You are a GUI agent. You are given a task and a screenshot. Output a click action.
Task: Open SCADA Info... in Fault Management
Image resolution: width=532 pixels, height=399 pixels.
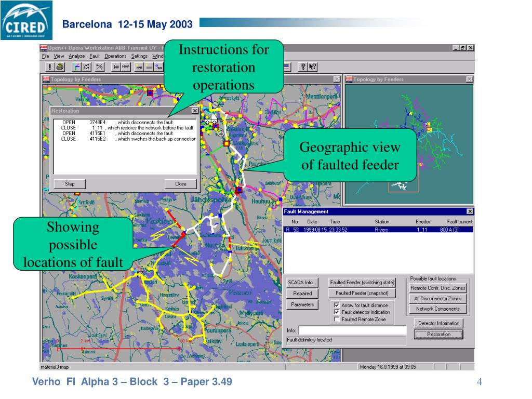[302, 282]
